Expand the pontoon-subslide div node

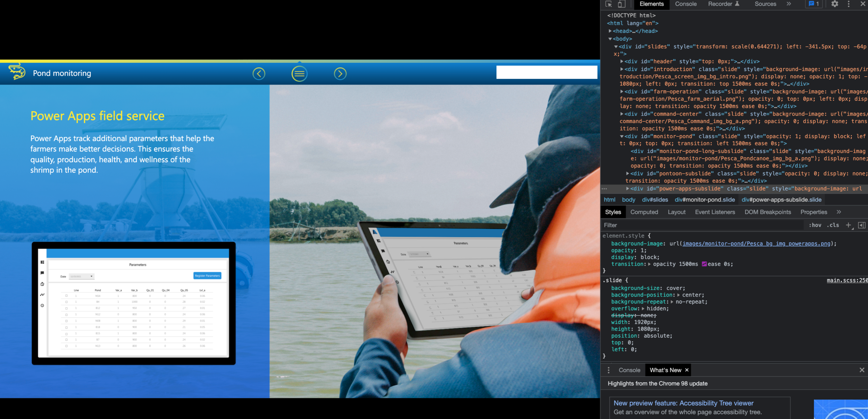[627, 173]
